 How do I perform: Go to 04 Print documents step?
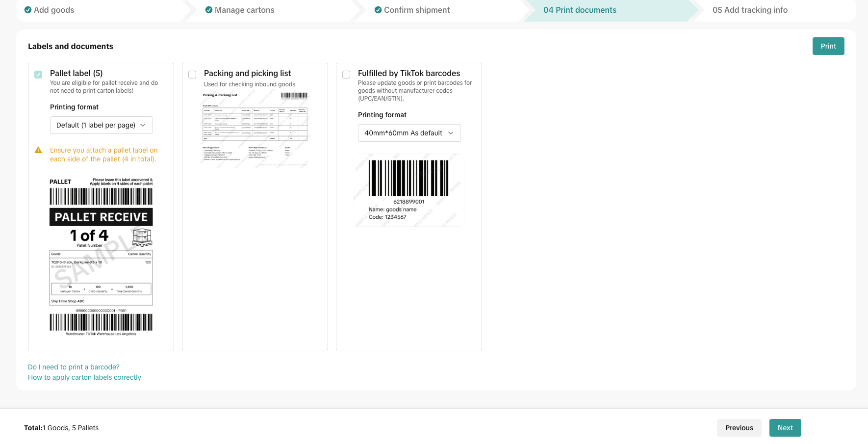pos(580,10)
